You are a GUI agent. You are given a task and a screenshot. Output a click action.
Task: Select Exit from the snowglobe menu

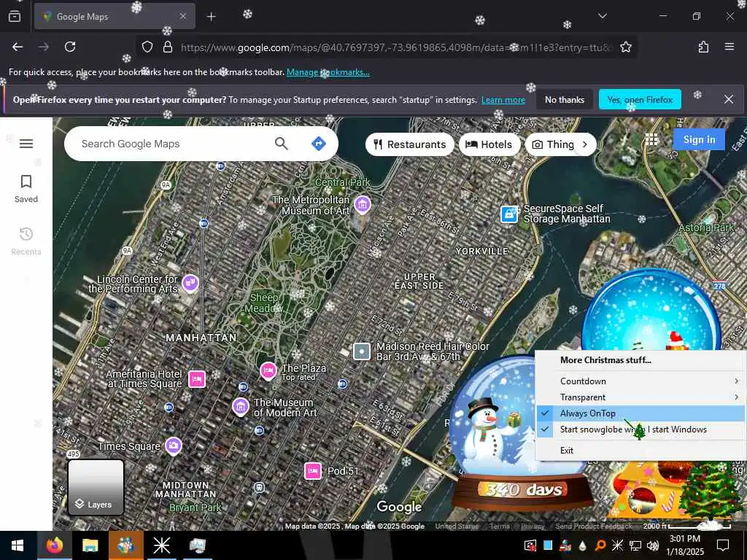pos(640,451)
